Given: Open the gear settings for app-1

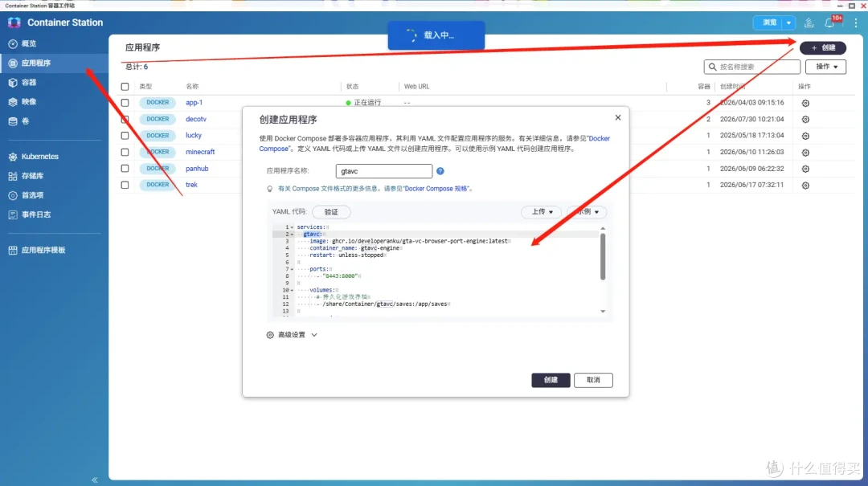Looking at the screenshot, I should pyautogui.click(x=805, y=104).
